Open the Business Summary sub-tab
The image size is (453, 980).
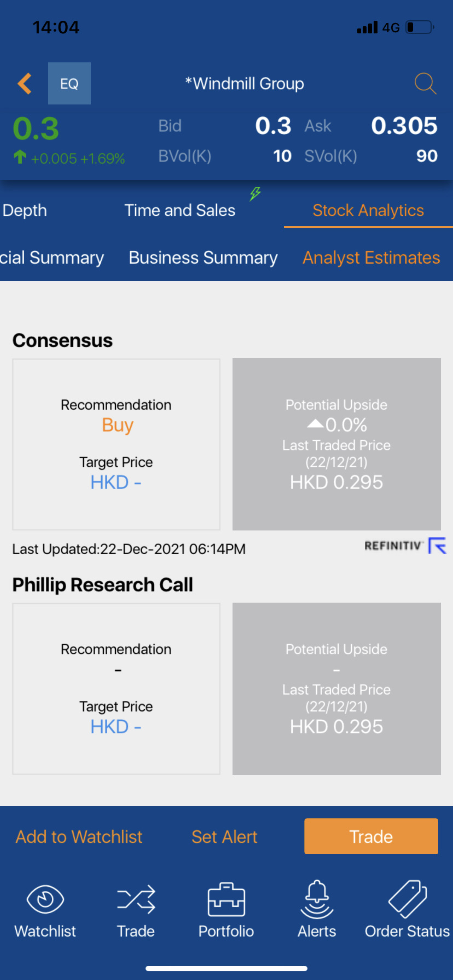[x=203, y=258]
